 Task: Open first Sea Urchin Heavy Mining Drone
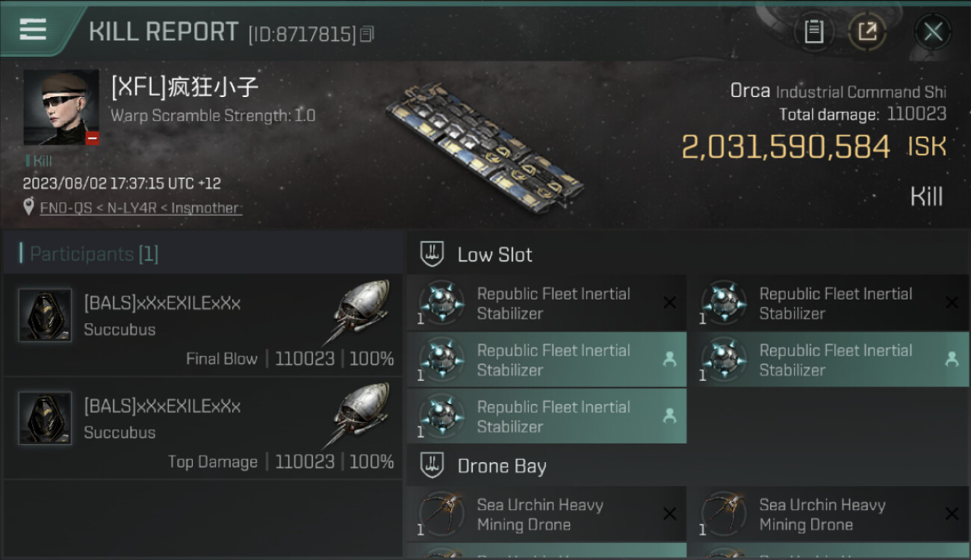546,514
